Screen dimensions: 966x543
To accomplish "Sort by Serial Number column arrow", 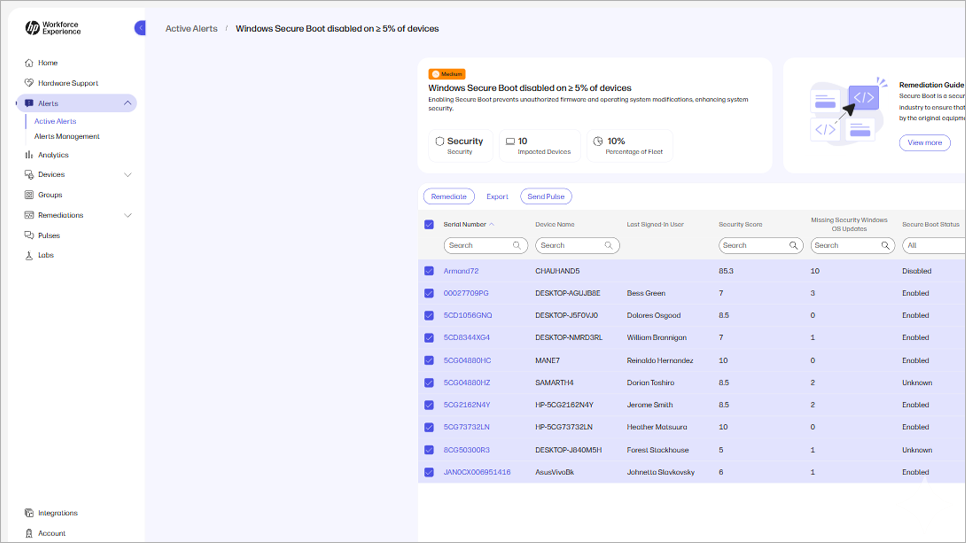I will click(x=492, y=224).
